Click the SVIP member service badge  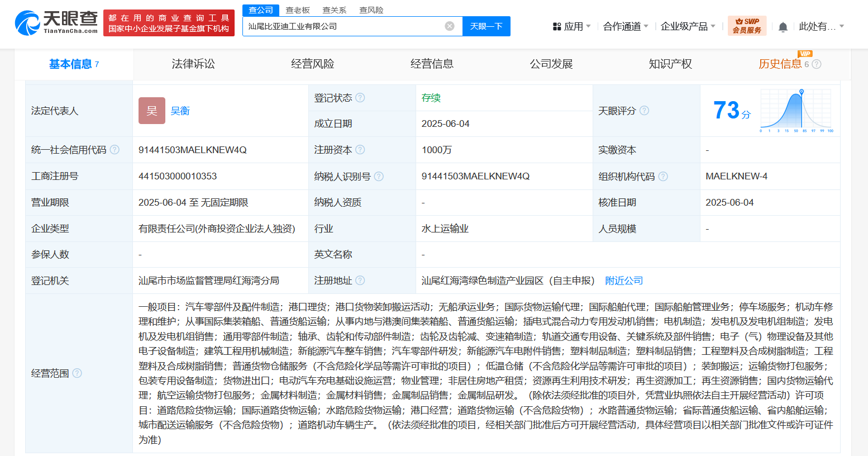tap(747, 26)
